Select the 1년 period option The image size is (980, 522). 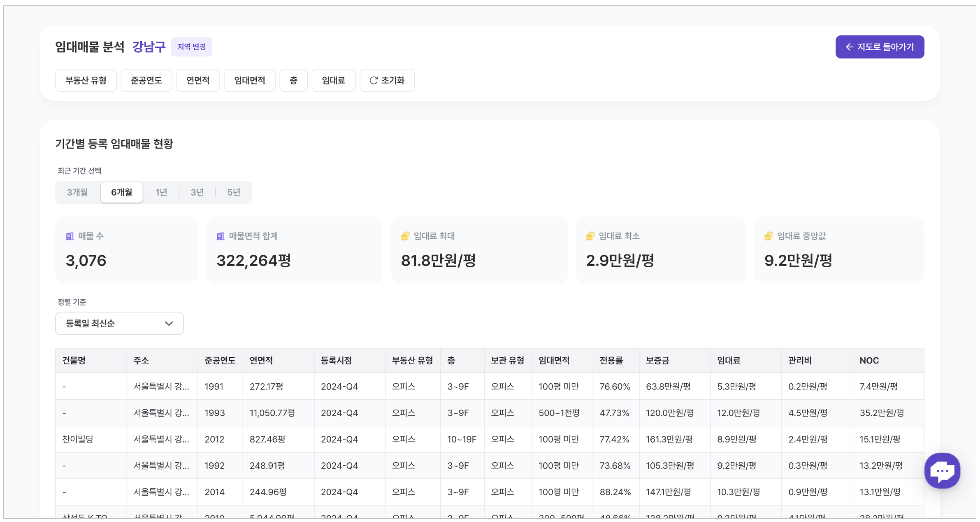pyautogui.click(x=161, y=192)
